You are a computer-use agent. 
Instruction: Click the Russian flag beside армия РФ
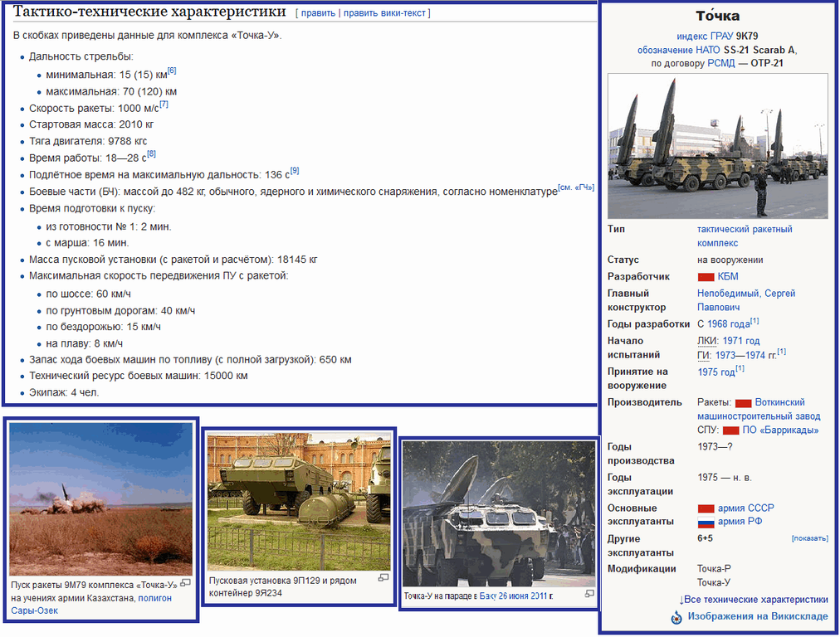click(x=706, y=523)
